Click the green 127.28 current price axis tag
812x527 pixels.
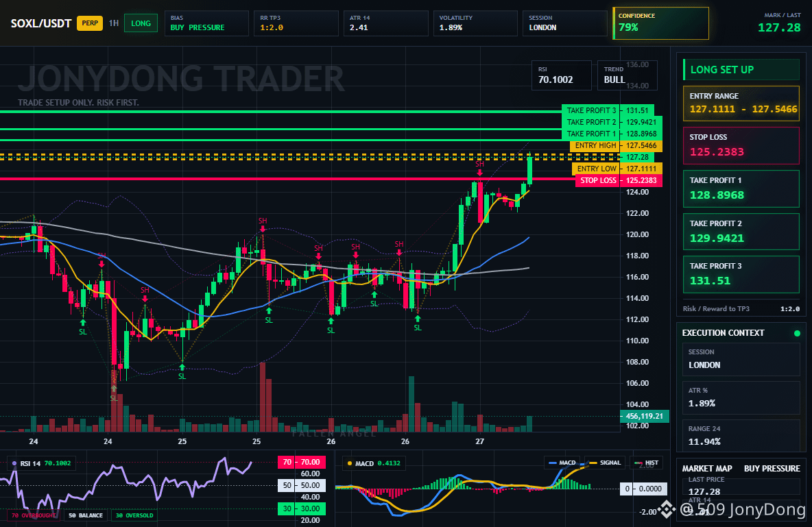[637, 157]
